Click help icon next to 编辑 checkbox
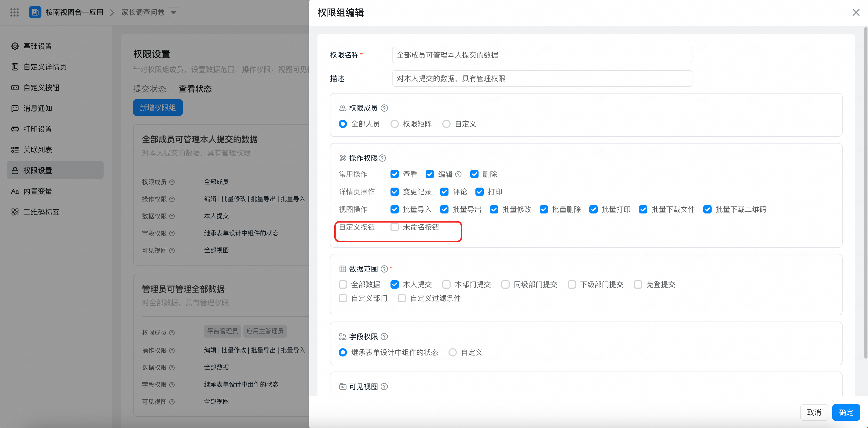 click(x=458, y=174)
